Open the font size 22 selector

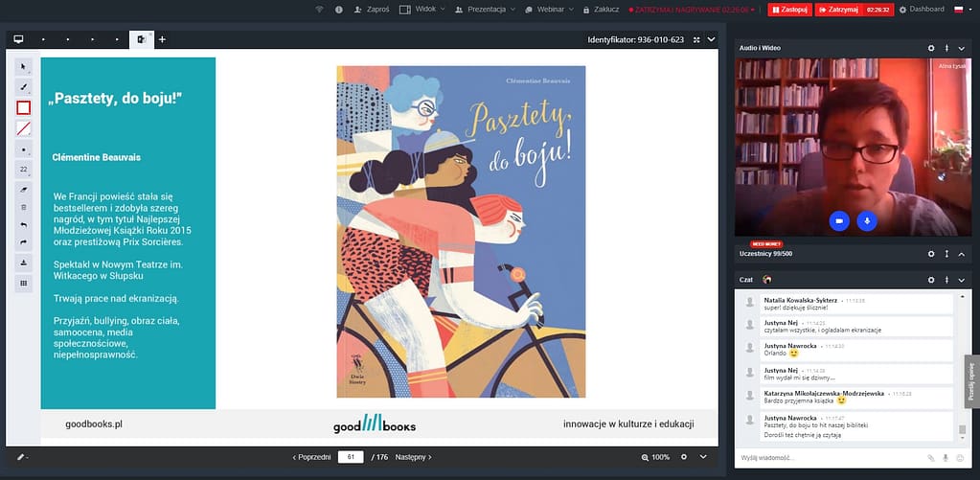pyautogui.click(x=23, y=170)
